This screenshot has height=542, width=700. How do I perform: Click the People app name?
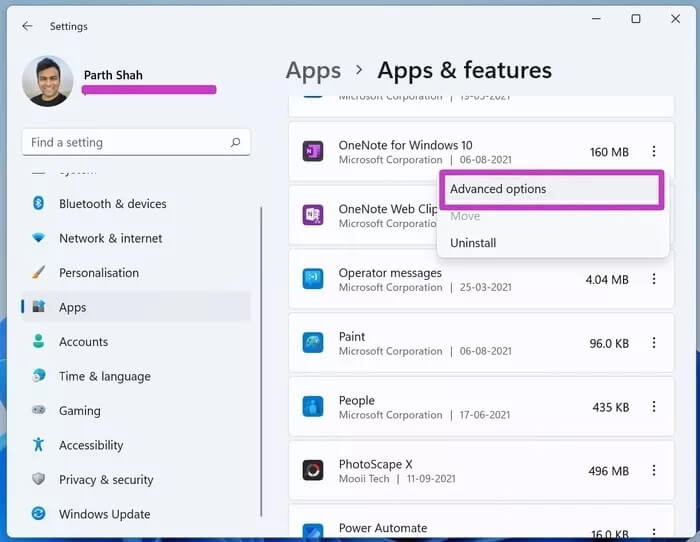click(x=357, y=400)
